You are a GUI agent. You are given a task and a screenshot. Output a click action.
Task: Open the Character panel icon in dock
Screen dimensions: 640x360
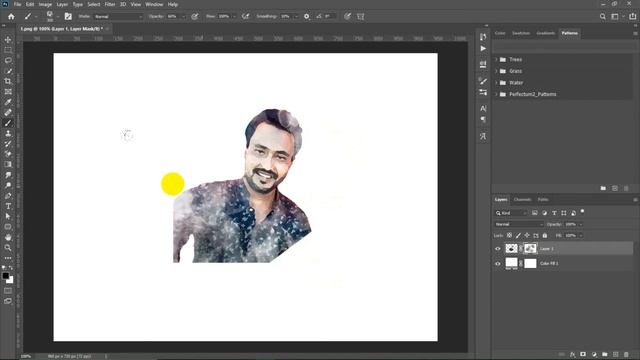[x=483, y=108]
